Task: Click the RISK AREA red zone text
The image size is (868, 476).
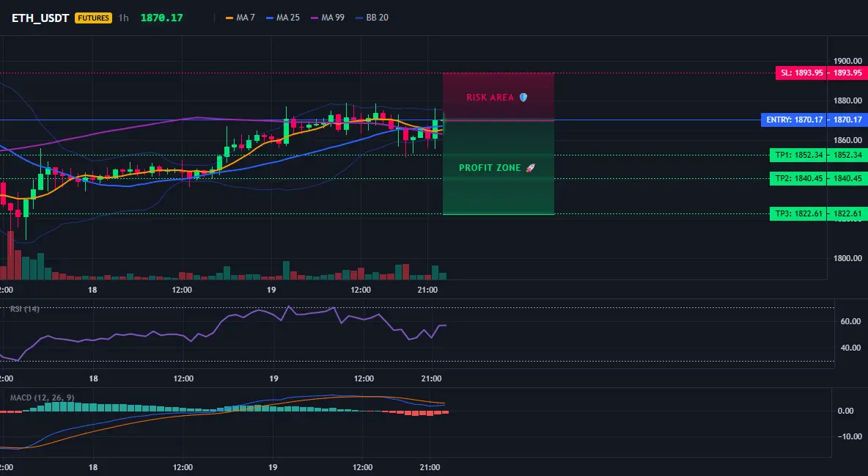Action: coord(490,98)
